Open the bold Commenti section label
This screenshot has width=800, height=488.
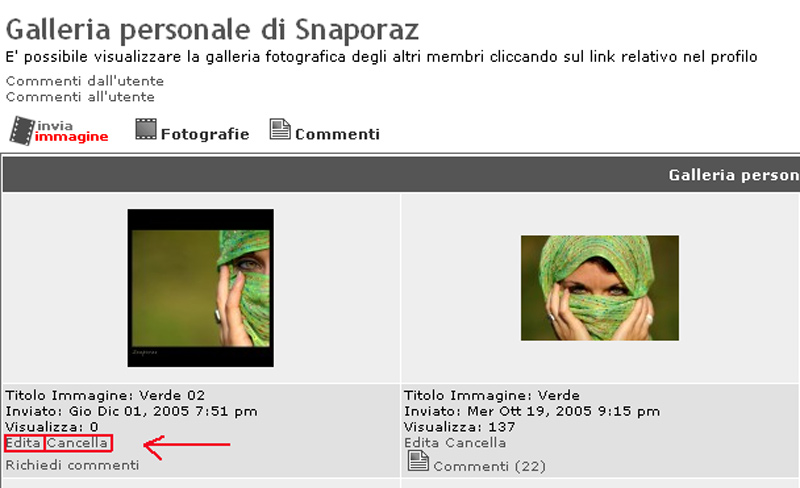coord(337,134)
